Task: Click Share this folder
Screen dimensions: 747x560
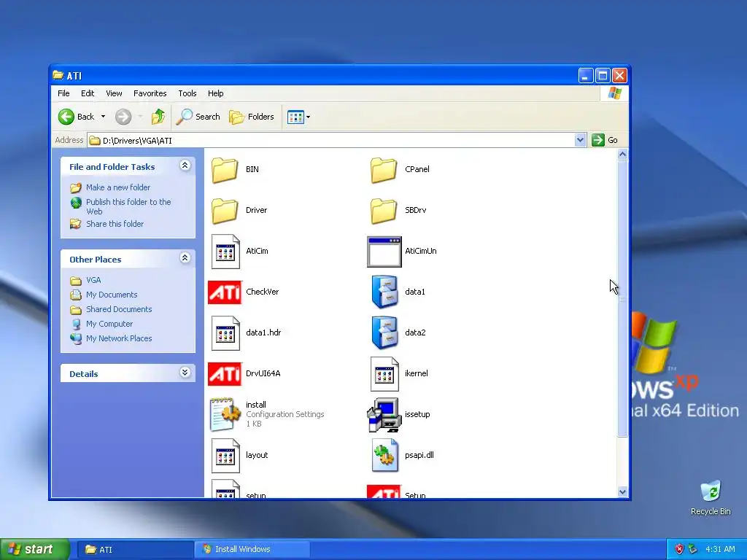Action: 115,224
